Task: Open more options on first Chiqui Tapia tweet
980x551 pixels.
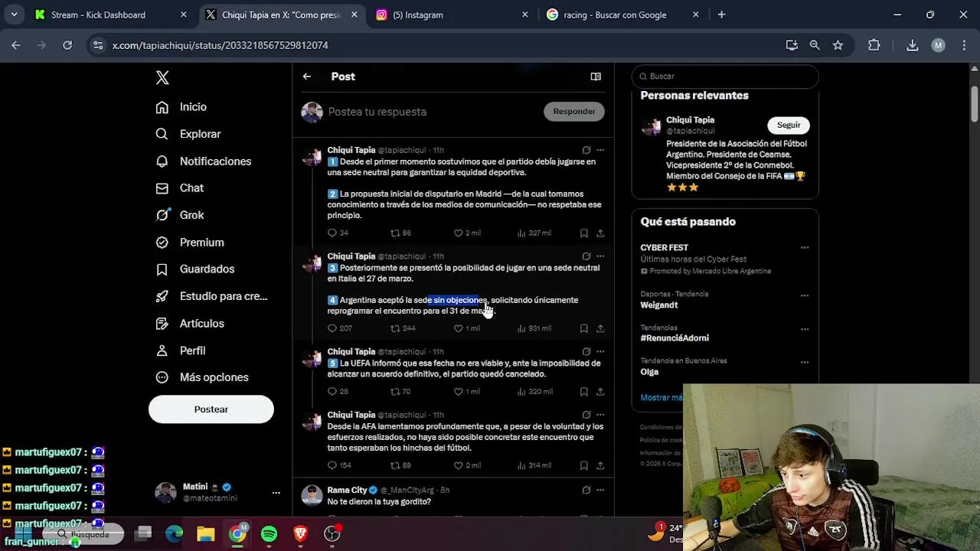Action: click(600, 150)
